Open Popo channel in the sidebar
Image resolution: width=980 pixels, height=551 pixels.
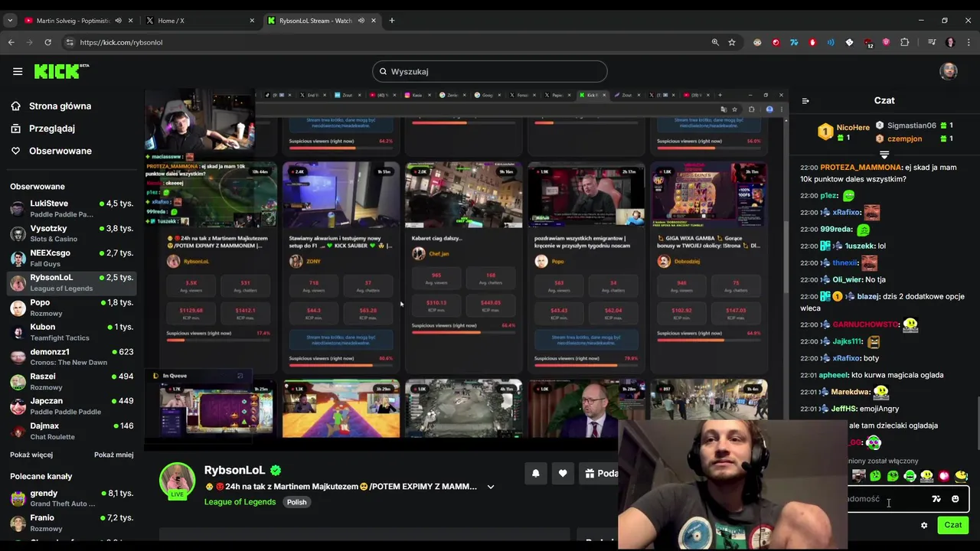pos(71,308)
